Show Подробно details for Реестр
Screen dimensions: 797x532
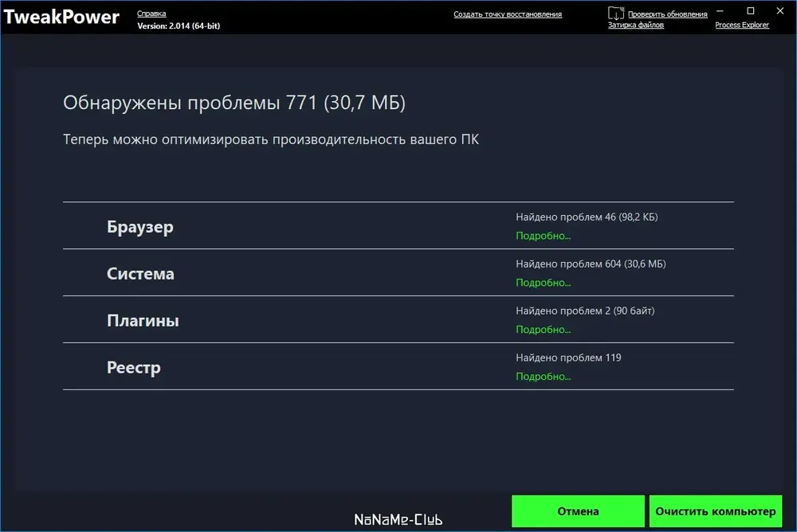tap(544, 377)
